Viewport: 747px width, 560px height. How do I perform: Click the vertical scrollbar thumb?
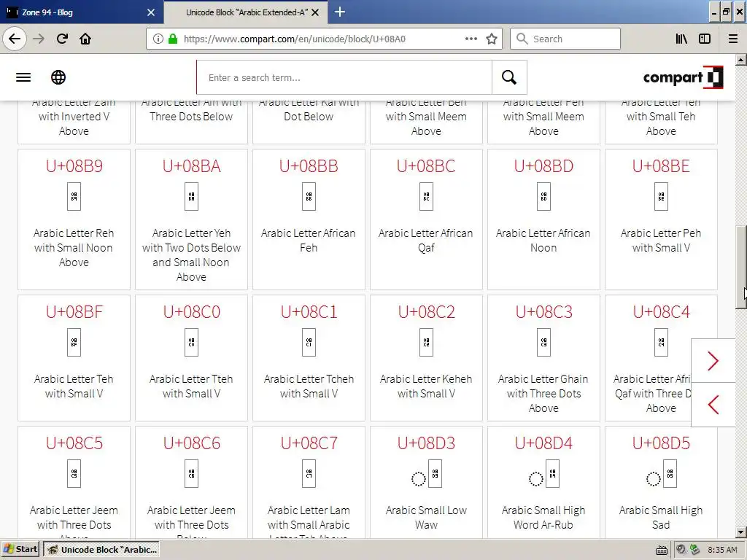click(x=741, y=268)
